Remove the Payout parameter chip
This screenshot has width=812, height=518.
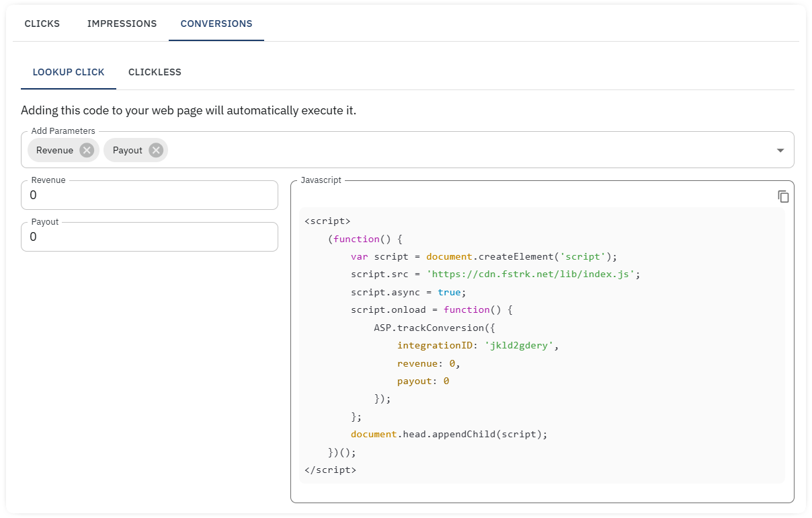click(x=156, y=150)
